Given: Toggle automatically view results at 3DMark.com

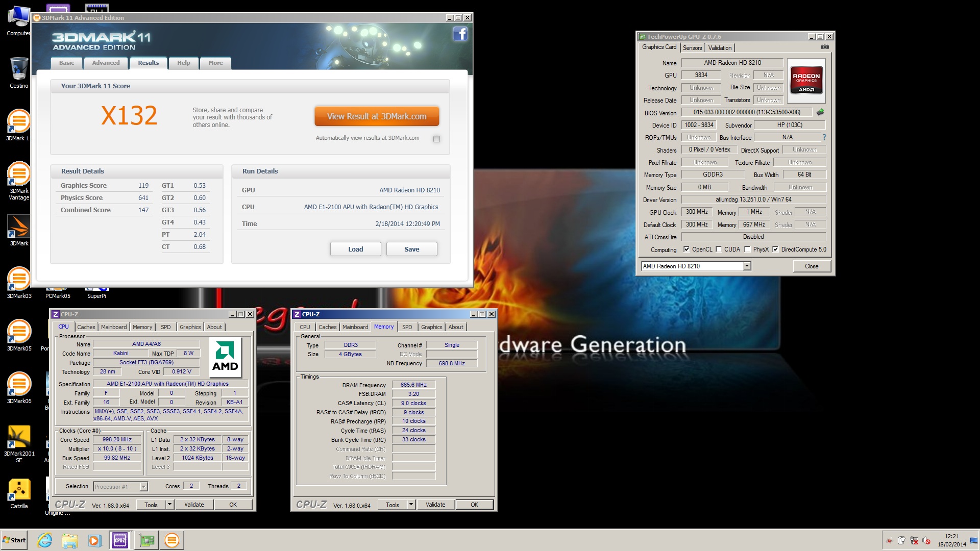Looking at the screenshot, I should [436, 139].
